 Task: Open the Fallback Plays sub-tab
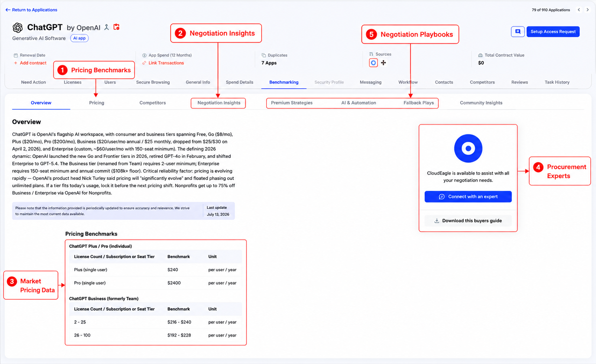(419, 103)
